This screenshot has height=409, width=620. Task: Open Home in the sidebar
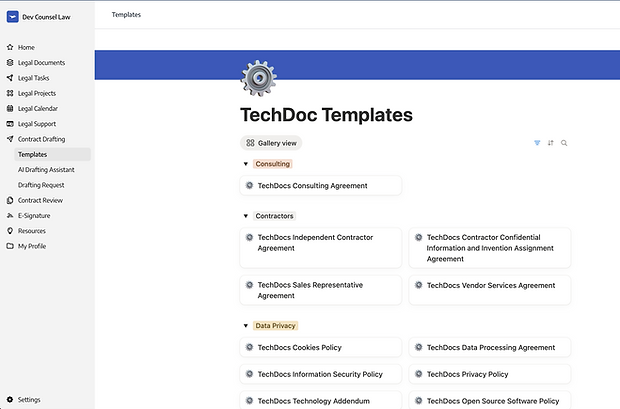tap(26, 47)
